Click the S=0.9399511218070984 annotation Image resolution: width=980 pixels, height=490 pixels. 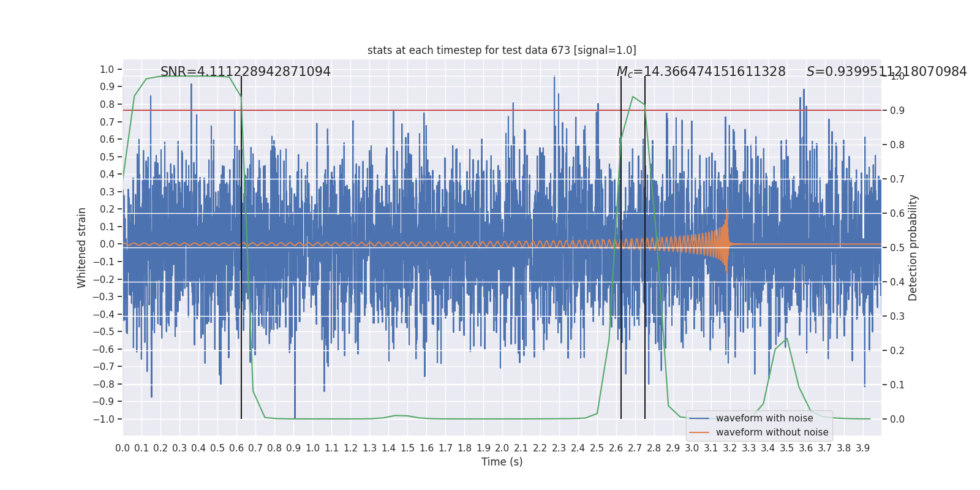pos(886,72)
